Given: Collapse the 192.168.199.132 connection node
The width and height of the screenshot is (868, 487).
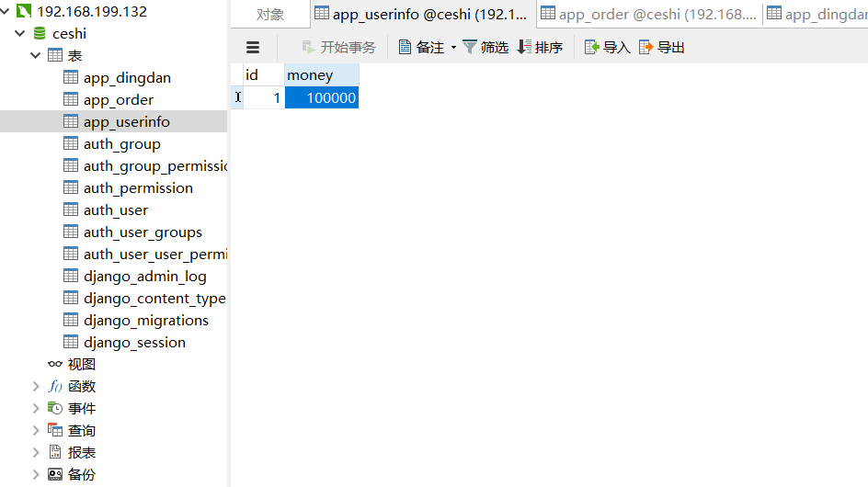Looking at the screenshot, I should coord(6,12).
